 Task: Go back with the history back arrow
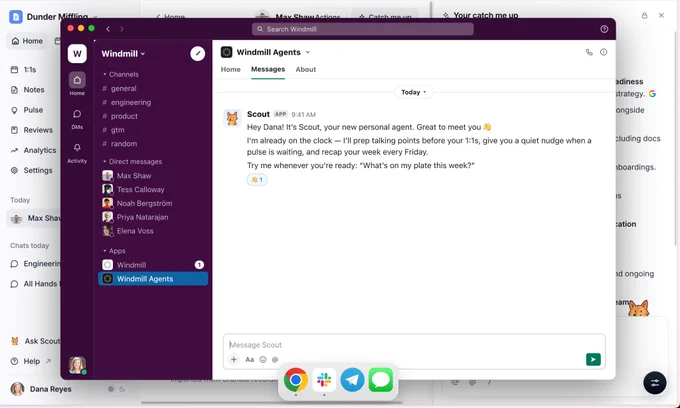108,29
